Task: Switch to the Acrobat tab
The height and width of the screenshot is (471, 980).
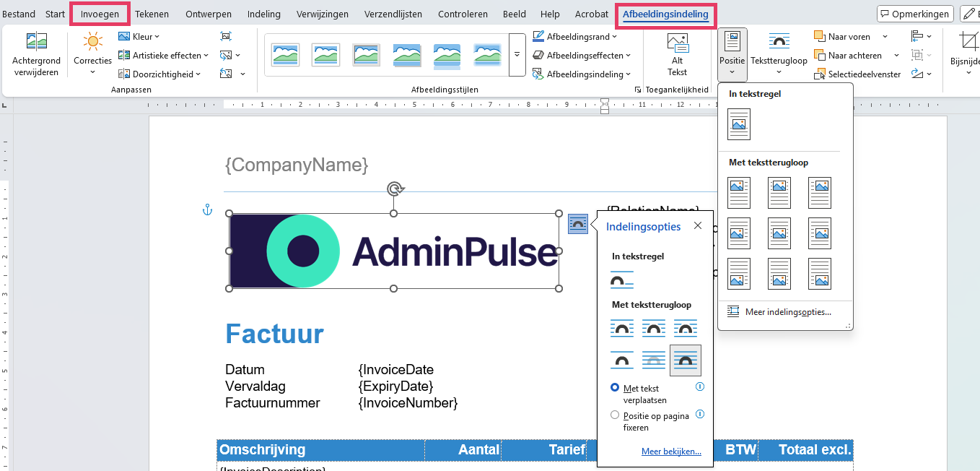Action: (591, 14)
